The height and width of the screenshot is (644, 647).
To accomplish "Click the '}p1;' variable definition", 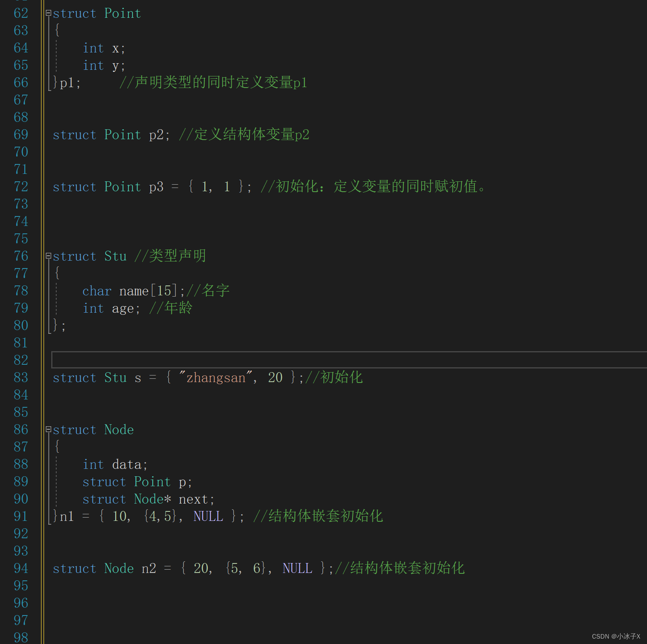I will pyautogui.click(x=67, y=83).
